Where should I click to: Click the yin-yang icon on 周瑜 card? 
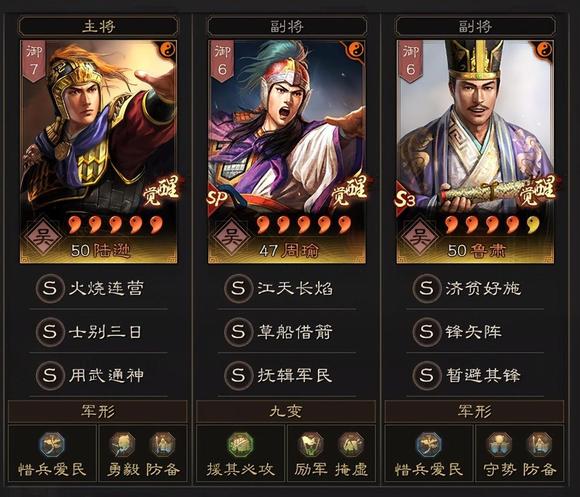[355, 50]
